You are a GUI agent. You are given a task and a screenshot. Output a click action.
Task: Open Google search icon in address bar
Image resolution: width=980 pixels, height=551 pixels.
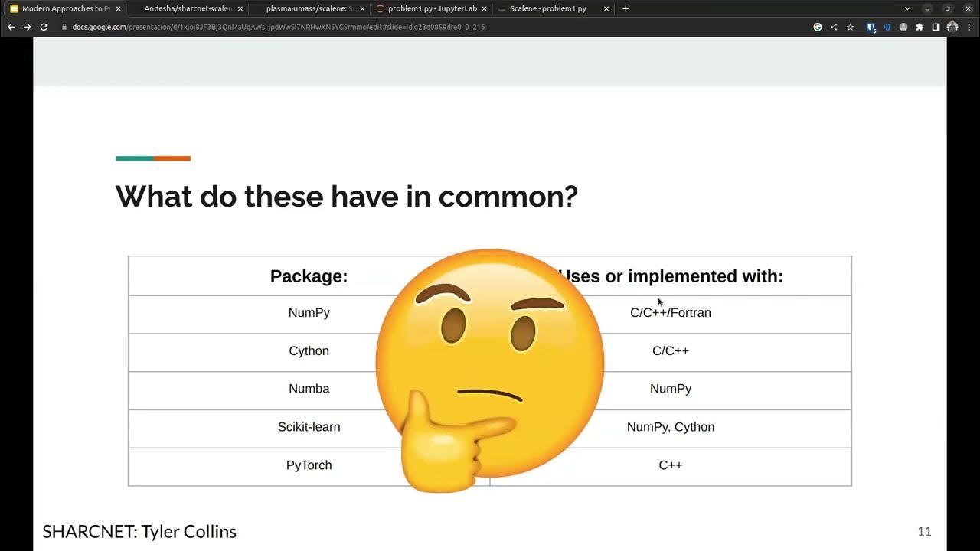818,27
